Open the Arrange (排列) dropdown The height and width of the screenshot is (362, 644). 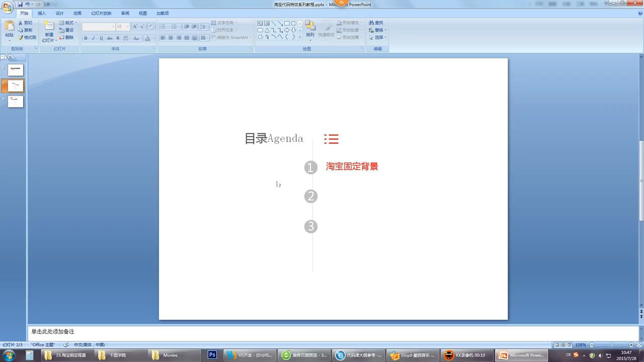pyautogui.click(x=310, y=30)
